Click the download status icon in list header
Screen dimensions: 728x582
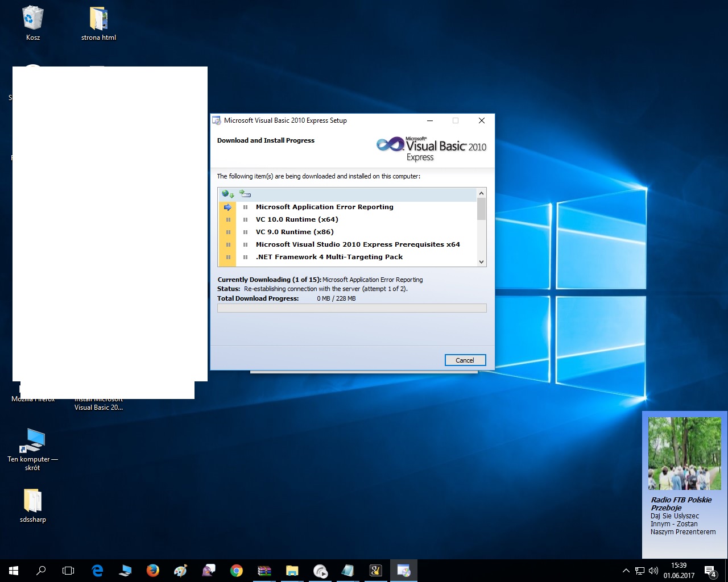click(228, 194)
